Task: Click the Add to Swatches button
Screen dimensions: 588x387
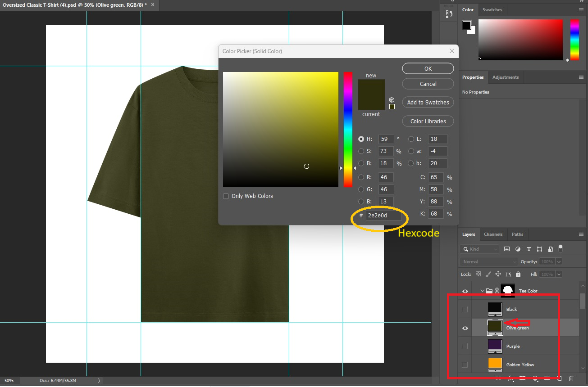Action: [428, 102]
